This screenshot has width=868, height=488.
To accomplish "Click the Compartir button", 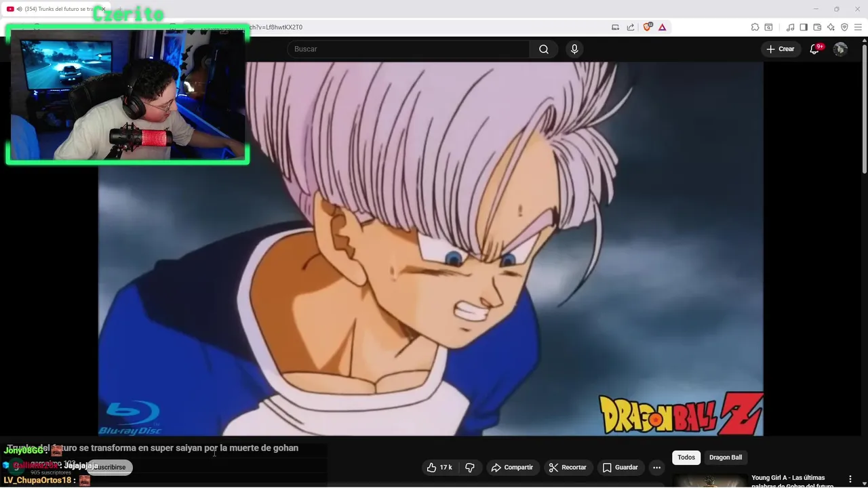I will (x=512, y=468).
